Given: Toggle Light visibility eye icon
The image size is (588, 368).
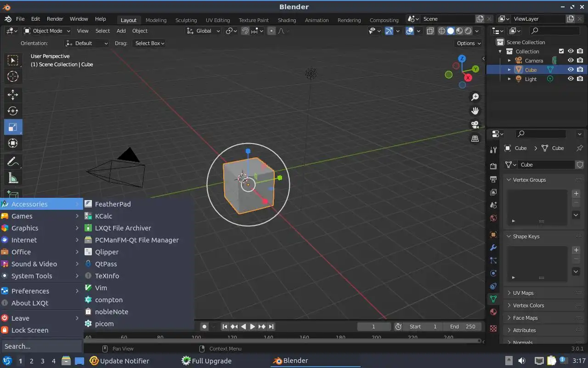Looking at the screenshot, I should [571, 79].
